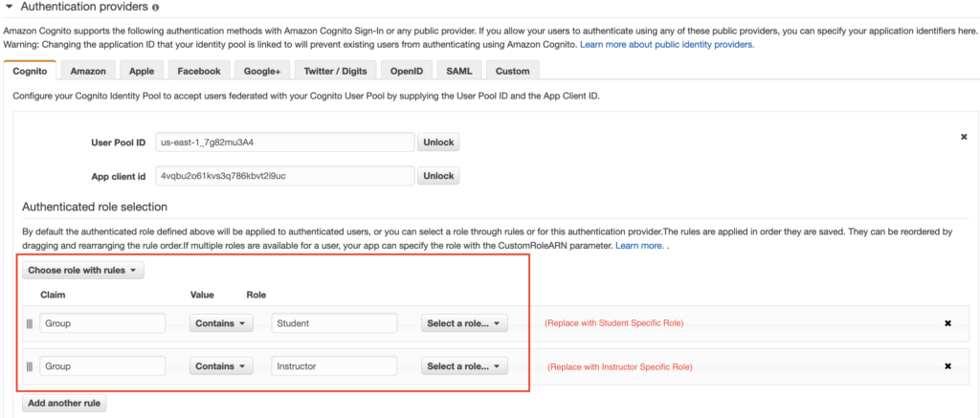The height and width of the screenshot is (418, 980).
Task: Click the Instructor value field
Action: (x=334, y=366)
